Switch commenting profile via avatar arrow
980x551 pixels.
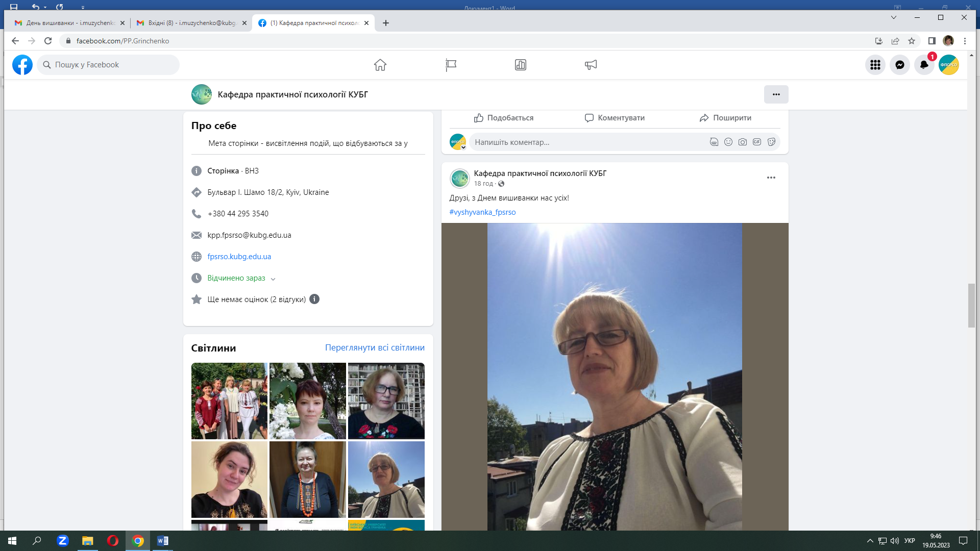point(463,147)
